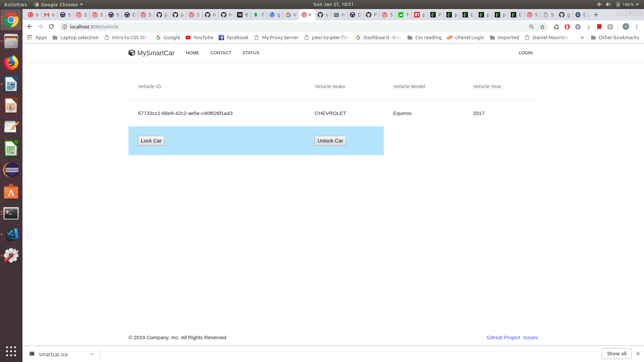Show applications grid in dock
644x362 pixels.
tap(11, 351)
